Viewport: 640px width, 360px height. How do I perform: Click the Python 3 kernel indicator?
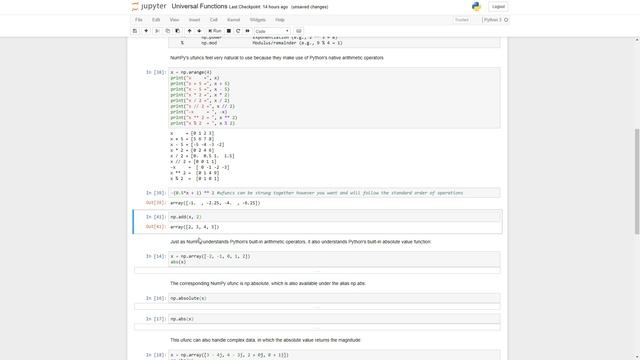pos(496,20)
